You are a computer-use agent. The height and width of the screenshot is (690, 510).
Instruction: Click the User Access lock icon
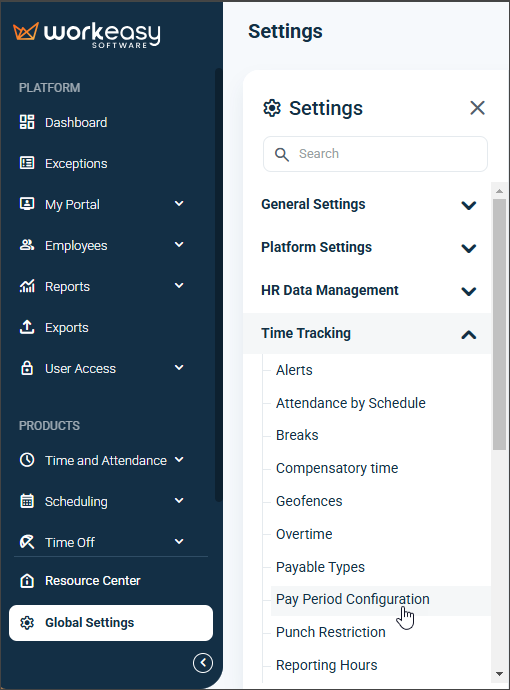point(27,368)
